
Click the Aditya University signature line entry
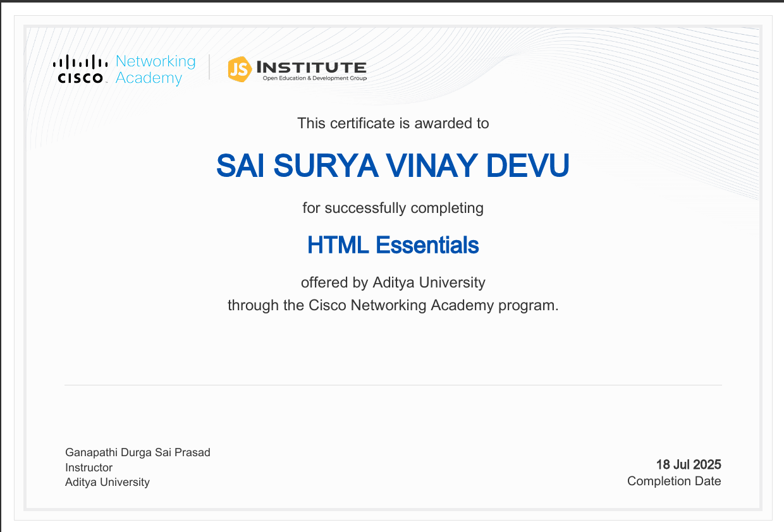107,482
